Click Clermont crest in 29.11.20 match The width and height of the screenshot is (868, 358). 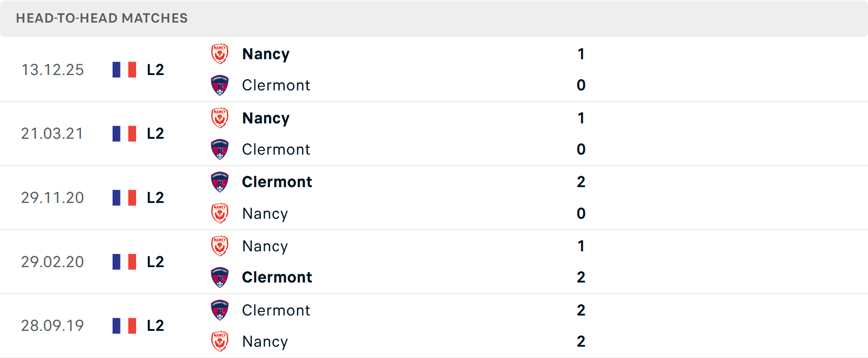click(x=220, y=182)
